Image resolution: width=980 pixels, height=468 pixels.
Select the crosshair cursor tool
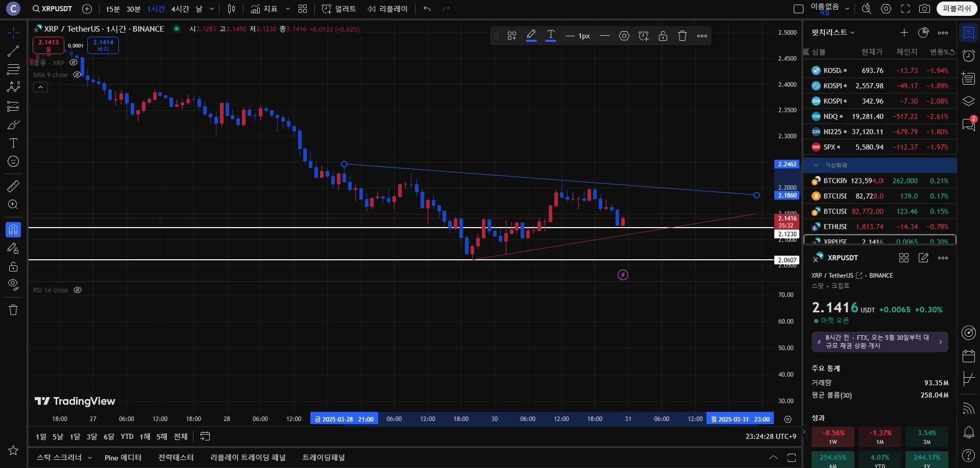pyautogui.click(x=13, y=33)
